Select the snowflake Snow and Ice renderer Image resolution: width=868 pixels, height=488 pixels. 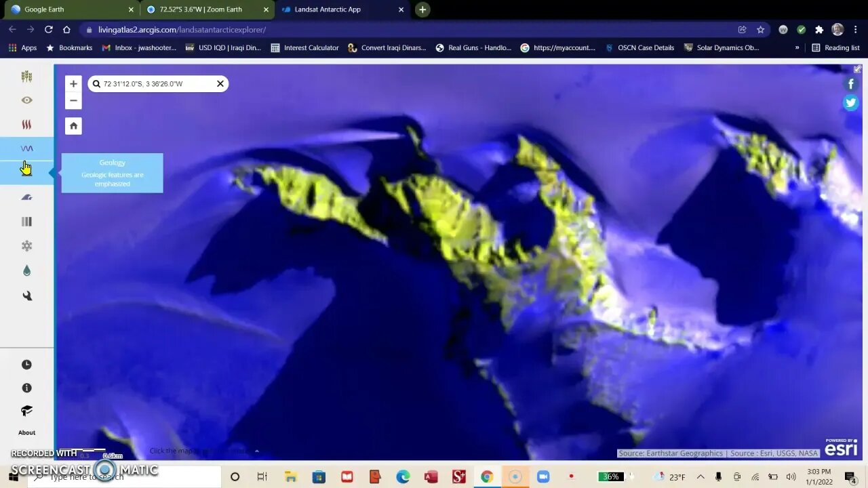(x=26, y=246)
